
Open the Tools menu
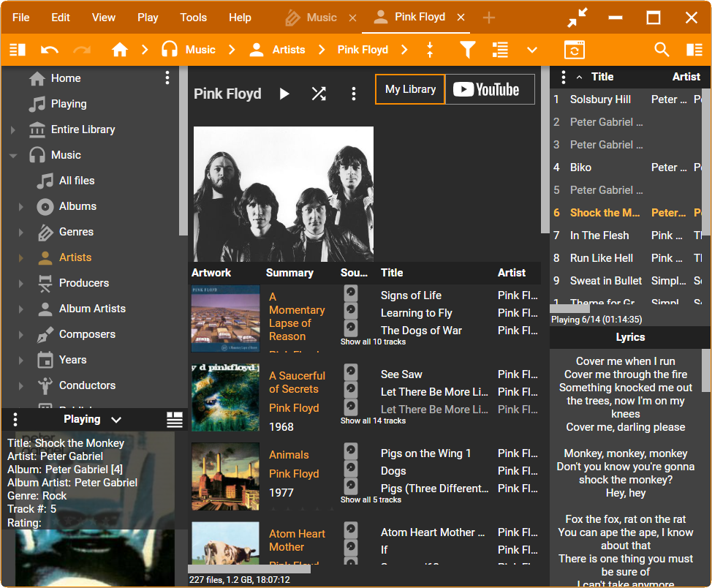tap(193, 18)
